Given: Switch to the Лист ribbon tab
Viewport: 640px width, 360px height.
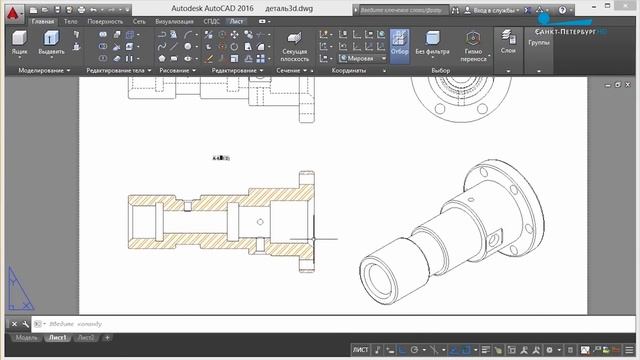Looking at the screenshot, I should 236,21.
